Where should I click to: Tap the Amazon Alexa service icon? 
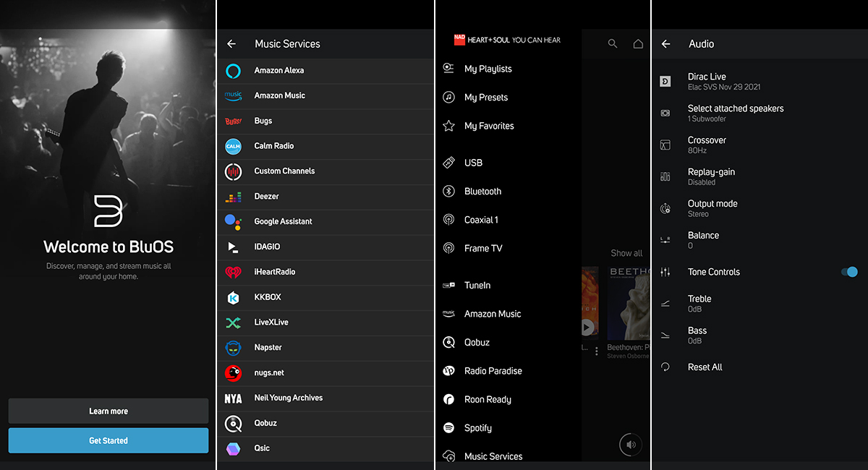233,71
